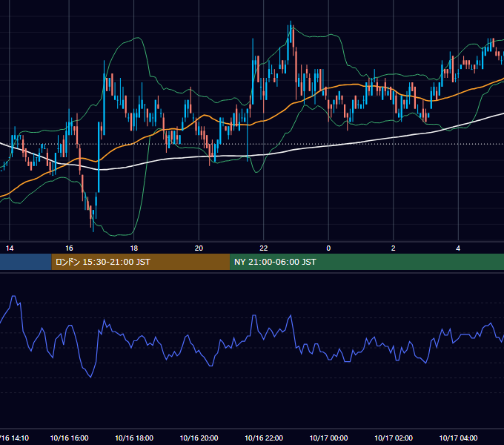Click the 10/17 04:00 time label

tap(458, 438)
